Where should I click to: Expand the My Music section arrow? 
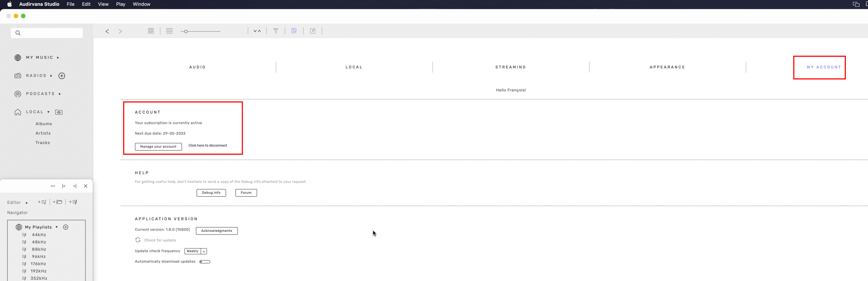point(58,58)
